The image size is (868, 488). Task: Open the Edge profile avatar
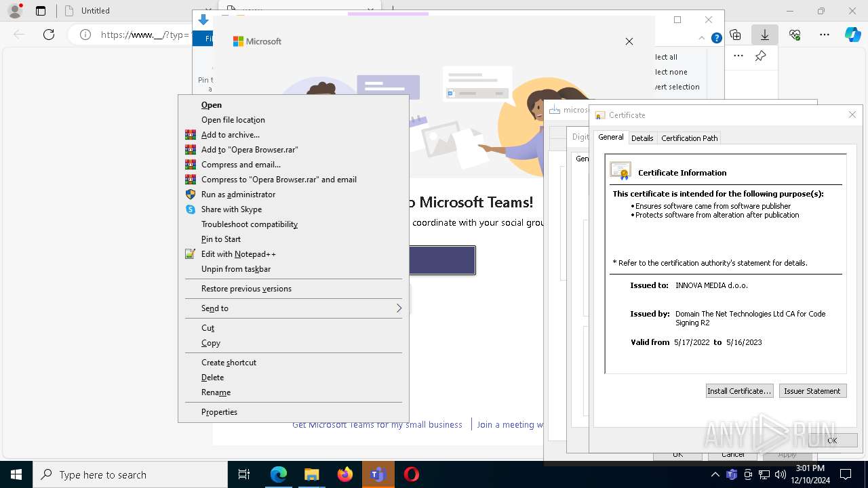15,11
